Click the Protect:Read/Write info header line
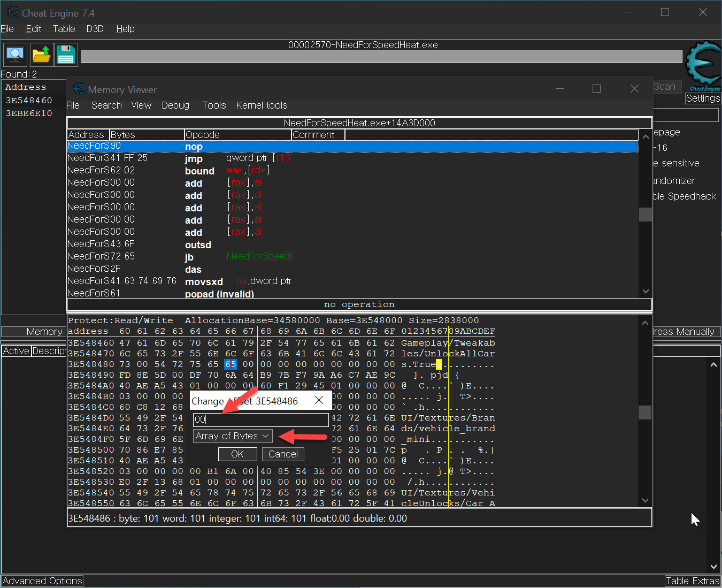 (273, 320)
